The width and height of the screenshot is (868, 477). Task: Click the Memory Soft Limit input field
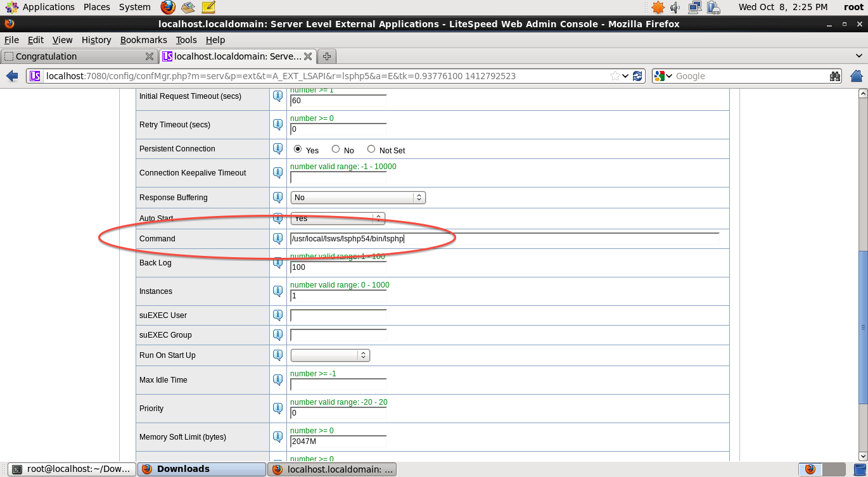(338, 442)
